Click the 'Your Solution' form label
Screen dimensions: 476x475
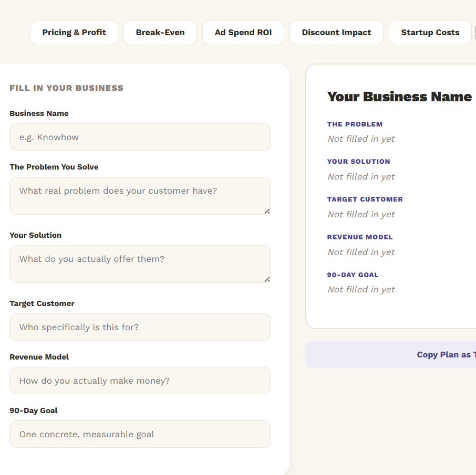coord(36,235)
